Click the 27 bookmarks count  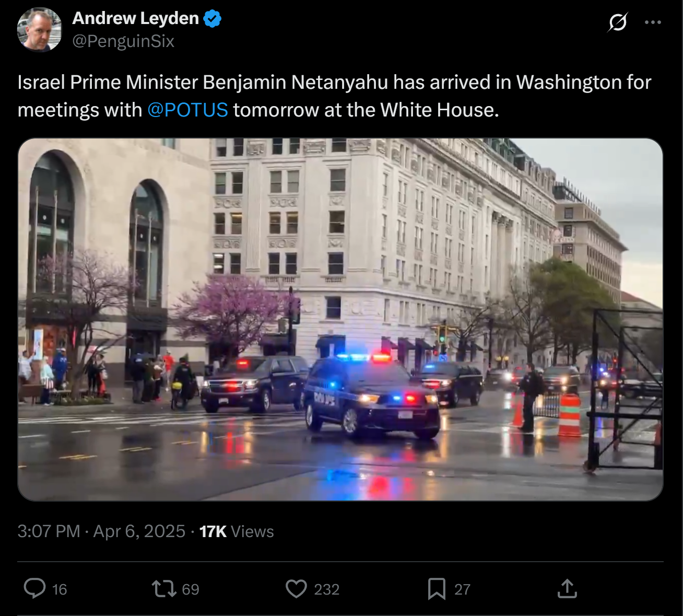(x=462, y=589)
